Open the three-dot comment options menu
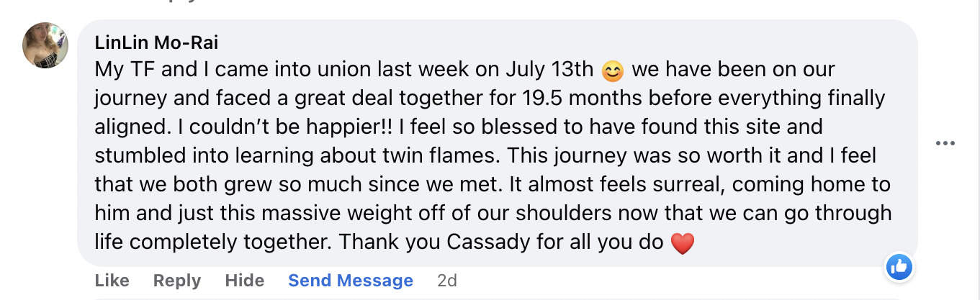980x300 pixels. [x=944, y=143]
